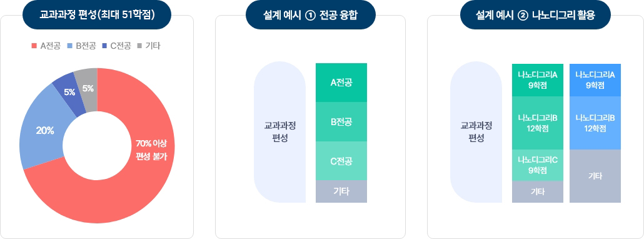Click the gray 기타 legend swatch

(x=139, y=46)
